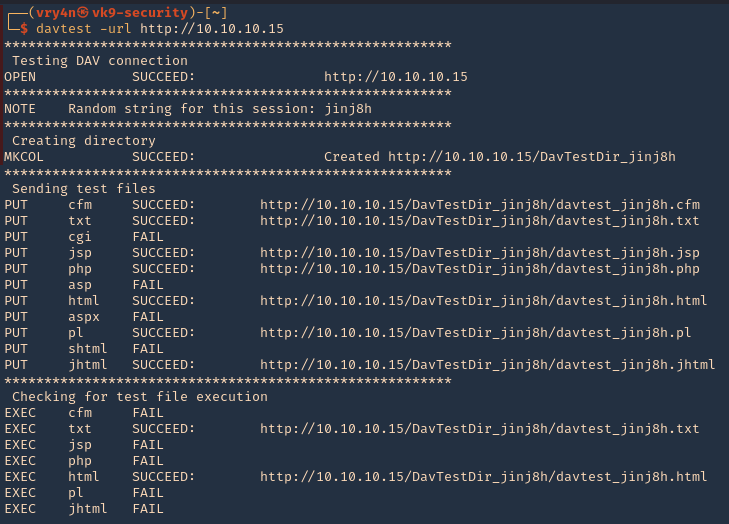
Task: Click the skull icon in prompt
Action: (83, 13)
